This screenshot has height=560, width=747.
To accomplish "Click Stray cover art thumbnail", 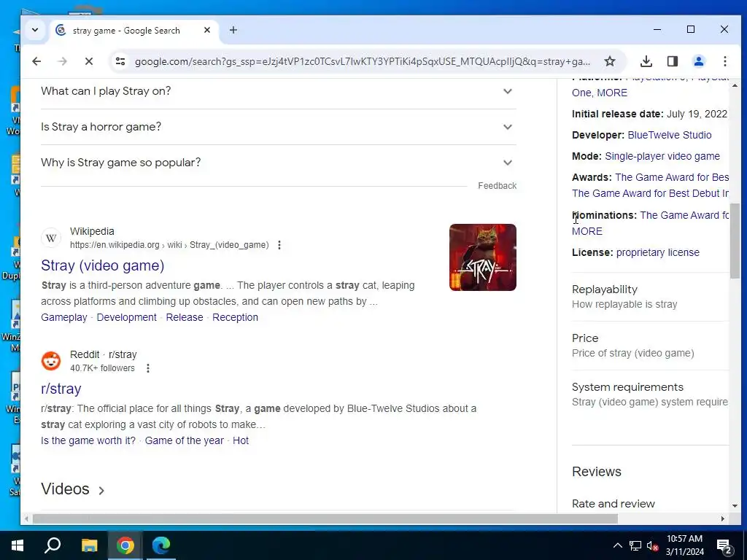I will (x=483, y=257).
